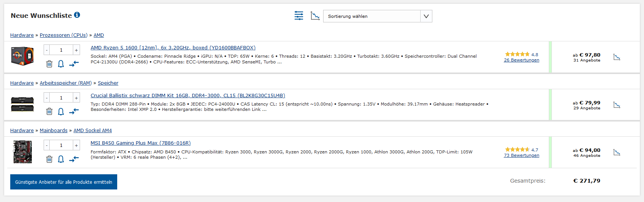Image resolution: width=644 pixels, height=202 pixels.
Task: Click the 4.7 star rating of MSI B450
Action: pos(521,150)
